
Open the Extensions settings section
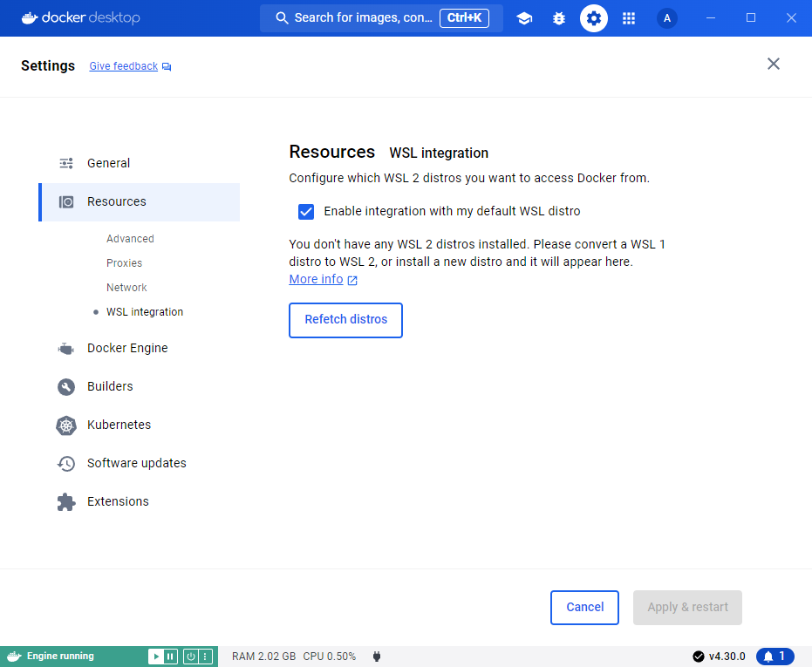140,502
